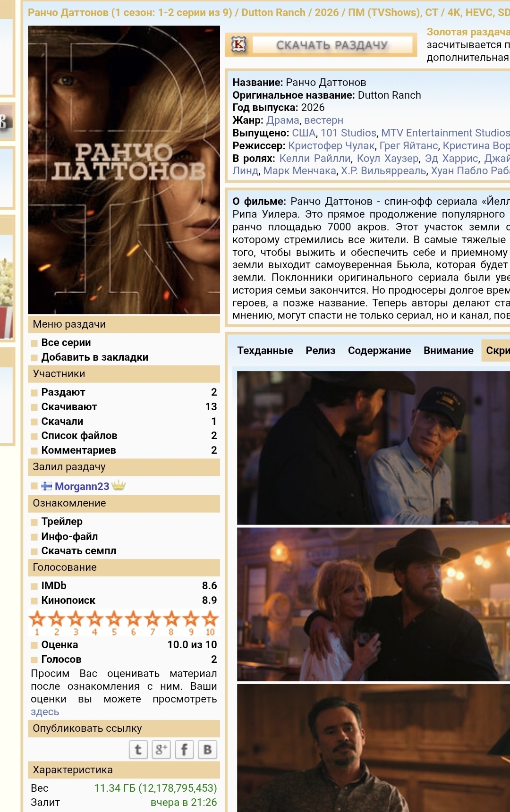The height and width of the screenshot is (812, 510).
Task: Click the США country link
Action: click(x=304, y=133)
